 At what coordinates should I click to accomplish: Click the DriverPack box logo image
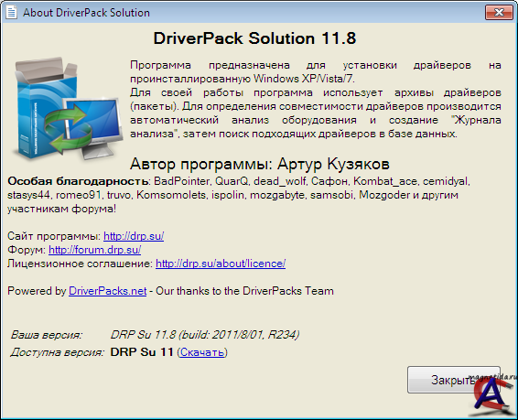click(x=67, y=110)
